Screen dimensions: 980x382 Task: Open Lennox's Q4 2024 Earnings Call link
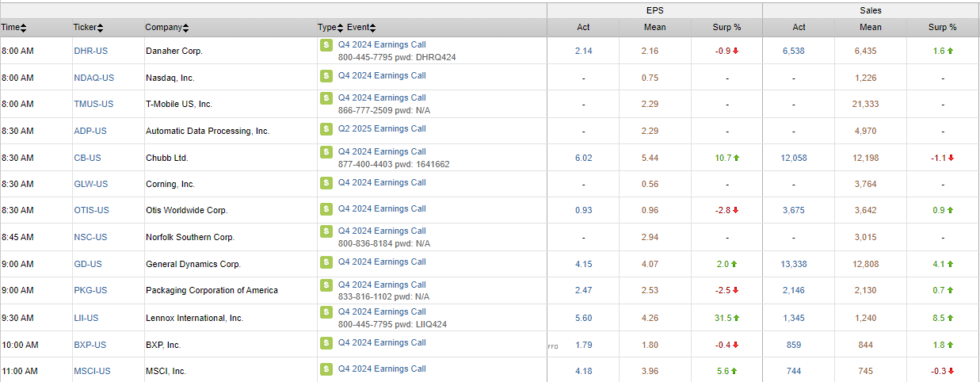382,312
